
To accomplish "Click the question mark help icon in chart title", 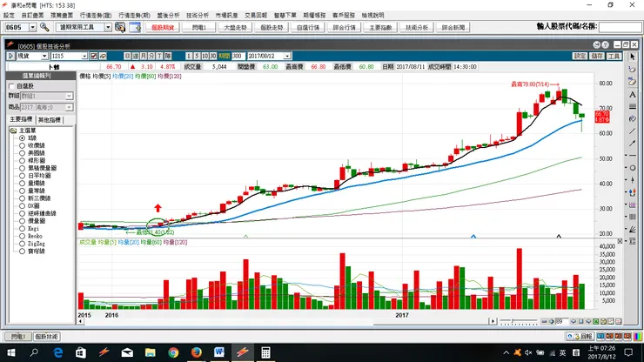I will click(605, 44).
